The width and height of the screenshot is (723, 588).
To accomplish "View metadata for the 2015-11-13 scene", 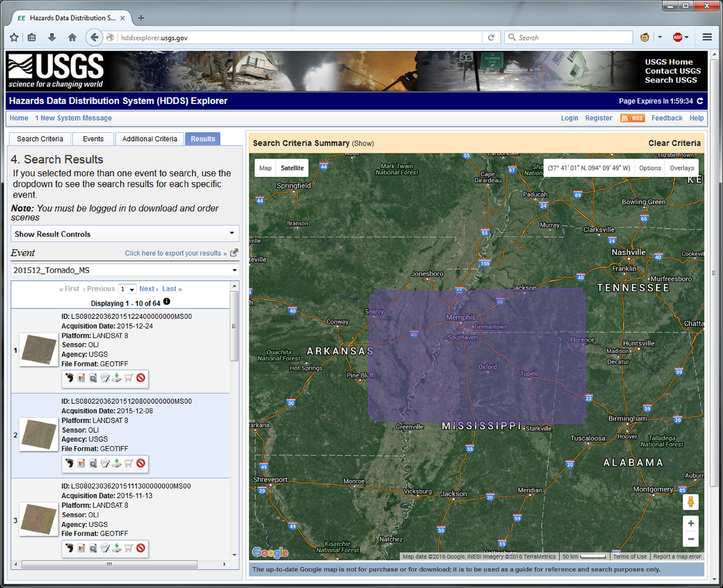I will coord(105,548).
